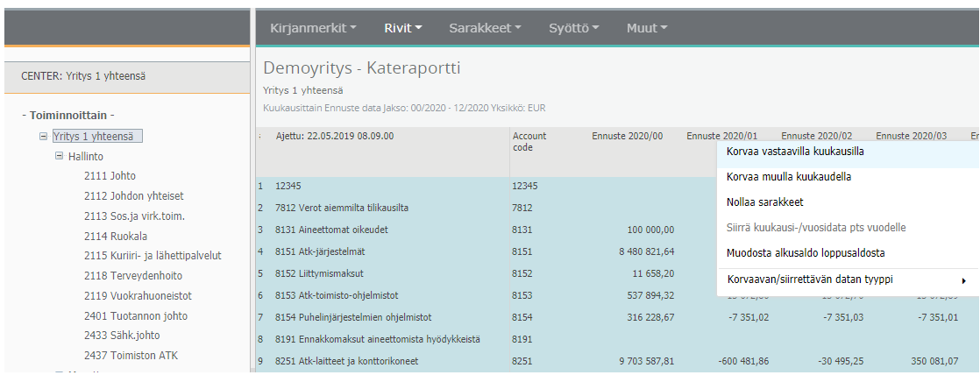Open the Muut dropdown menu
980x375 pixels.
(646, 28)
